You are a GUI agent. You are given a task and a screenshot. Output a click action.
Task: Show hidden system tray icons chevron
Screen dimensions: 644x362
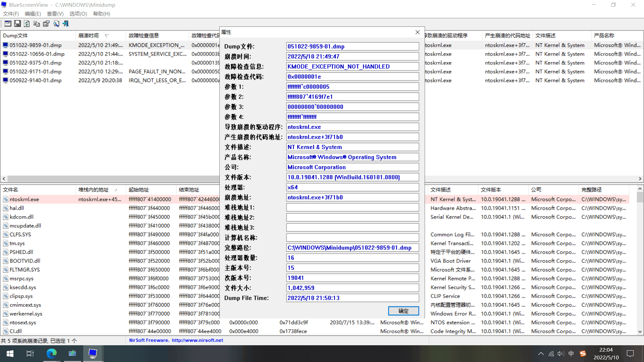click(541, 354)
